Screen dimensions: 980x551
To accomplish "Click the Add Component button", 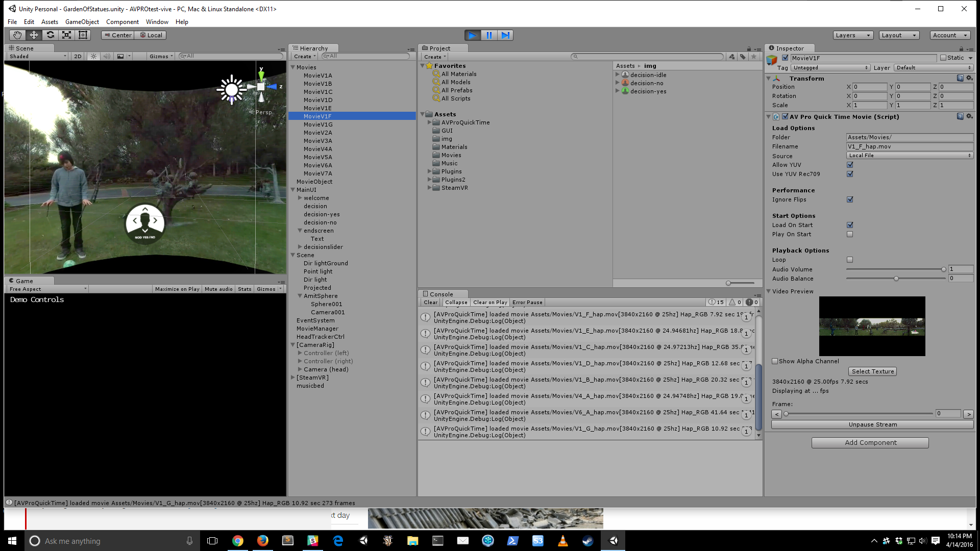I will 870,443.
